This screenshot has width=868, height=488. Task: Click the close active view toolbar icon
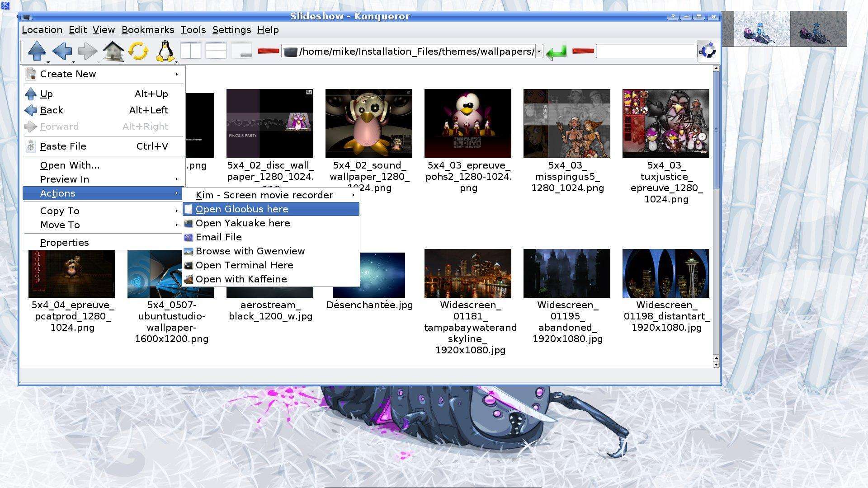click(x=241, y=51)
